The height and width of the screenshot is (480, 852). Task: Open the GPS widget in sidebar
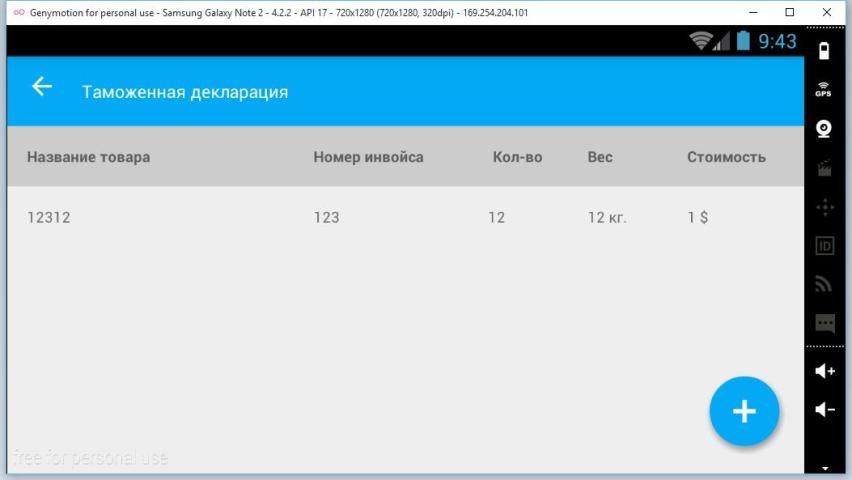pyautogui.click(x=824, y=89)
